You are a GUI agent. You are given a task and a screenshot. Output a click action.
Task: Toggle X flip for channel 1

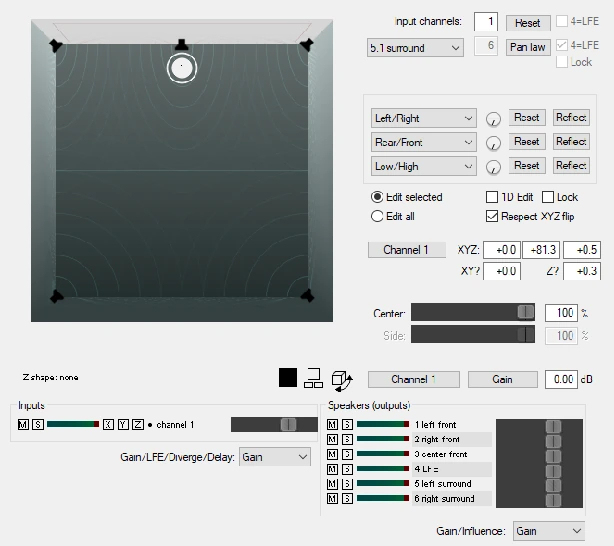point(108,424)
